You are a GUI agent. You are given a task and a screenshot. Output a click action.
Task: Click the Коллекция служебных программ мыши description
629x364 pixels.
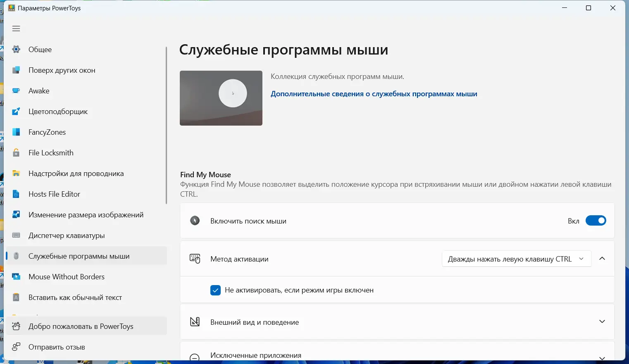337,76
